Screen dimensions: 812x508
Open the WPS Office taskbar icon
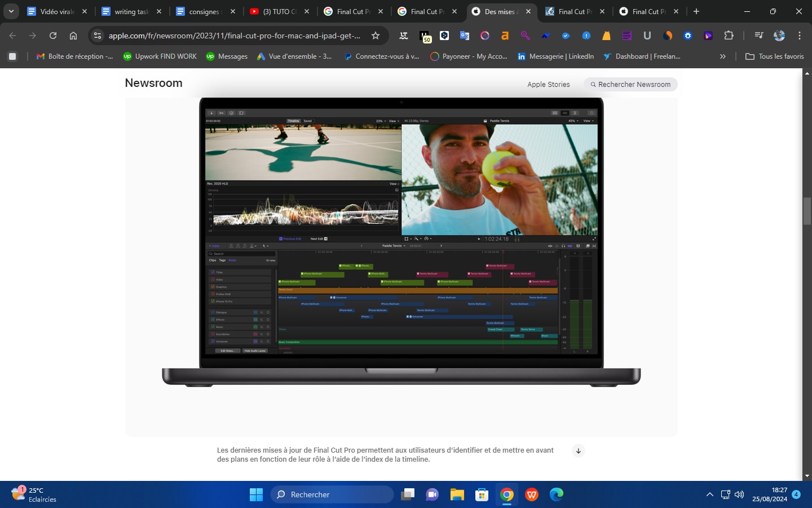click(x=532, y=494)
